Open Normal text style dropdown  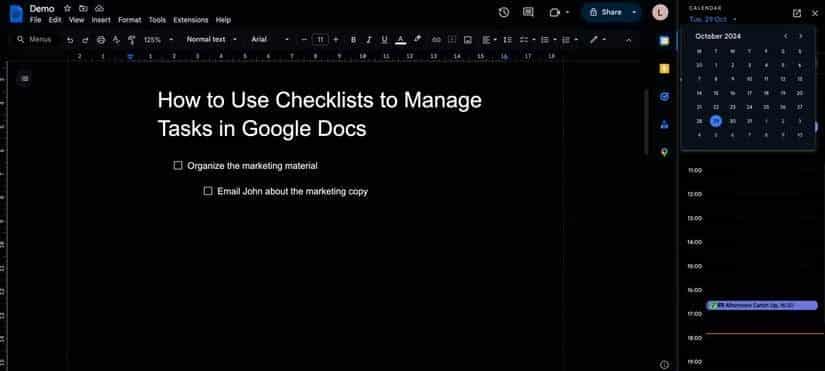(x=212, y=39)
